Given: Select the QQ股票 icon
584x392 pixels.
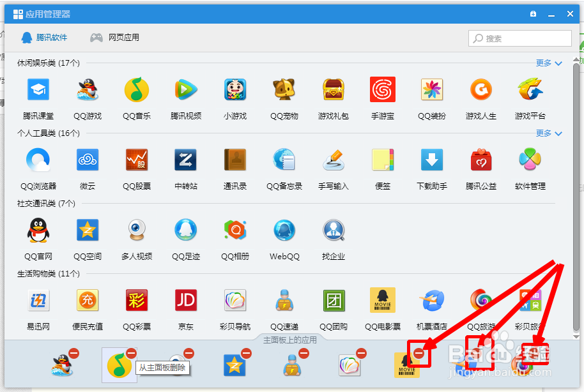Looking at the screenshot, I should 137,160.
